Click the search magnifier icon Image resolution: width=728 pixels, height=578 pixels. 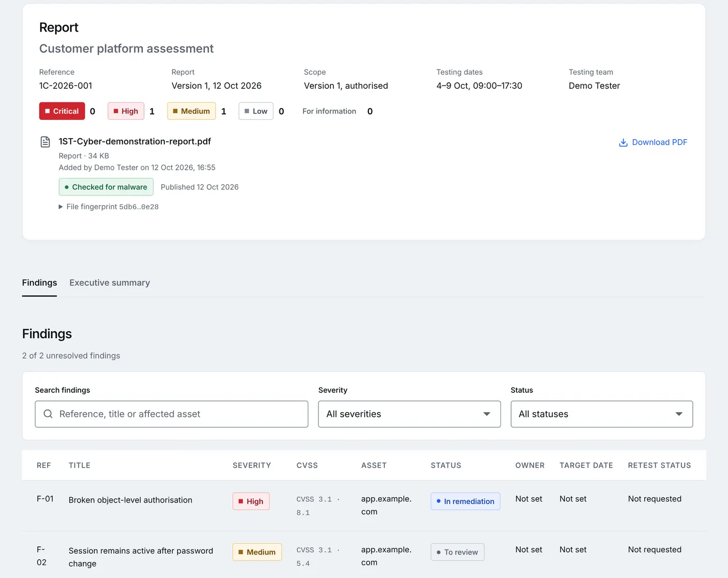[x=48, y=414]
